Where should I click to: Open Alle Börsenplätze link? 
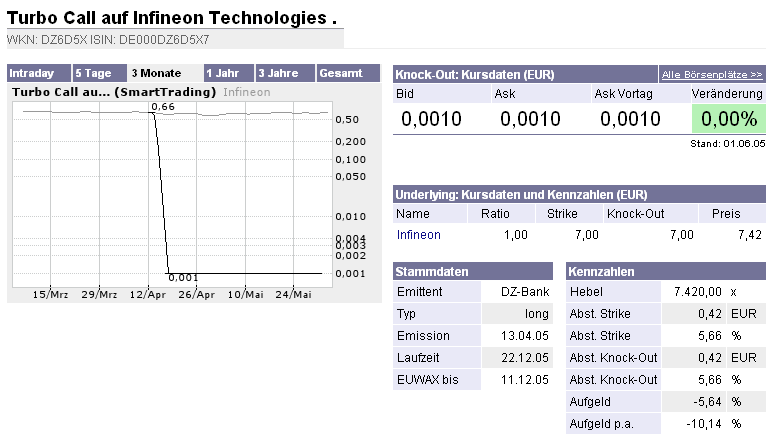pyautogui.click(x=712, y=75)
